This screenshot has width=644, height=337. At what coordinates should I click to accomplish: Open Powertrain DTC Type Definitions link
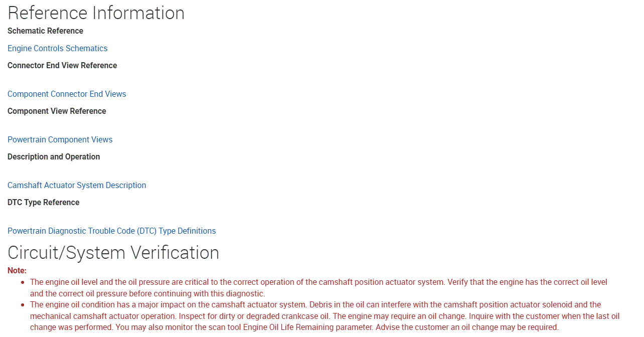pos(111,231)
